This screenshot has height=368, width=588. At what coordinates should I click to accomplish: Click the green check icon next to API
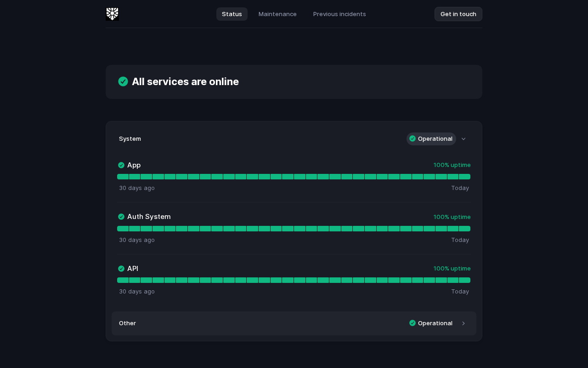121,269
